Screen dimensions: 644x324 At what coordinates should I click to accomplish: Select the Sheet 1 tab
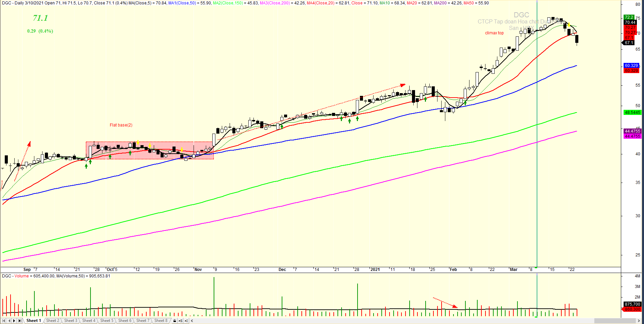click(34, 321)
